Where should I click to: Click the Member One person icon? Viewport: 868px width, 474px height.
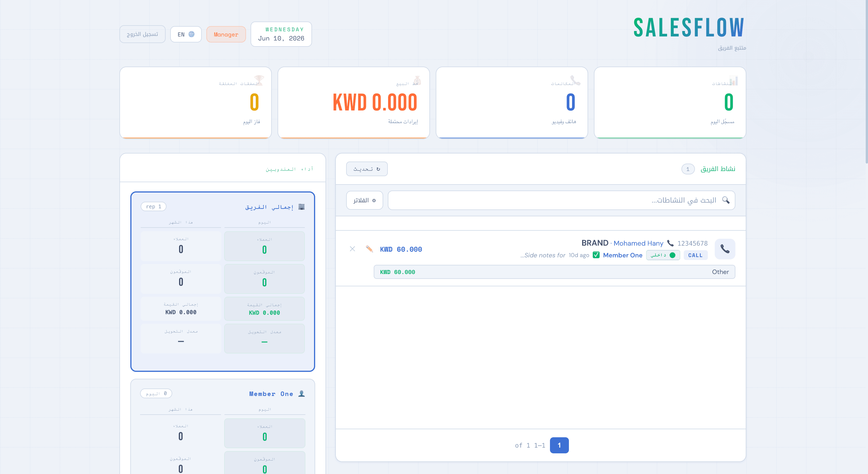(x=302, y=393)
